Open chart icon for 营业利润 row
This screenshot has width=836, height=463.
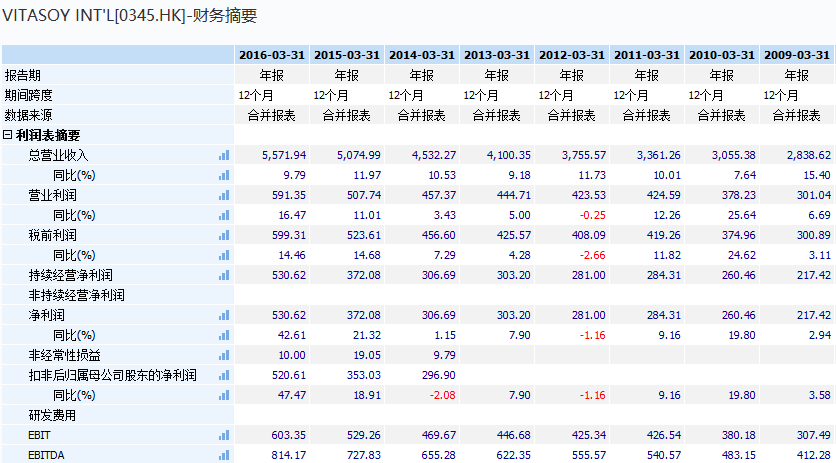224,195
